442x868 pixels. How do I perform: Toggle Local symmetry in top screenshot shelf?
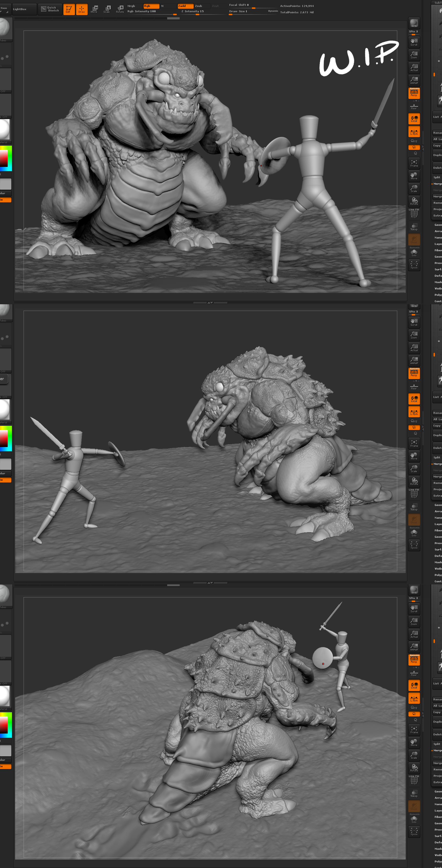coord(414,119)
